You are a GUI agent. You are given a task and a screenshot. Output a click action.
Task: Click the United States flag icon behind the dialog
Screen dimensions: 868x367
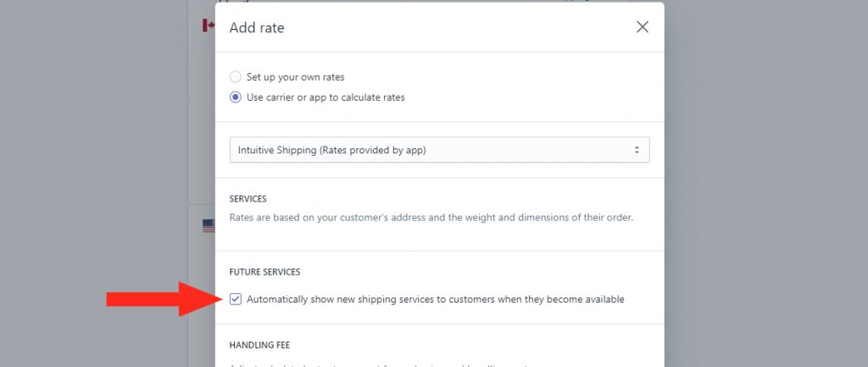coord(209,225)
